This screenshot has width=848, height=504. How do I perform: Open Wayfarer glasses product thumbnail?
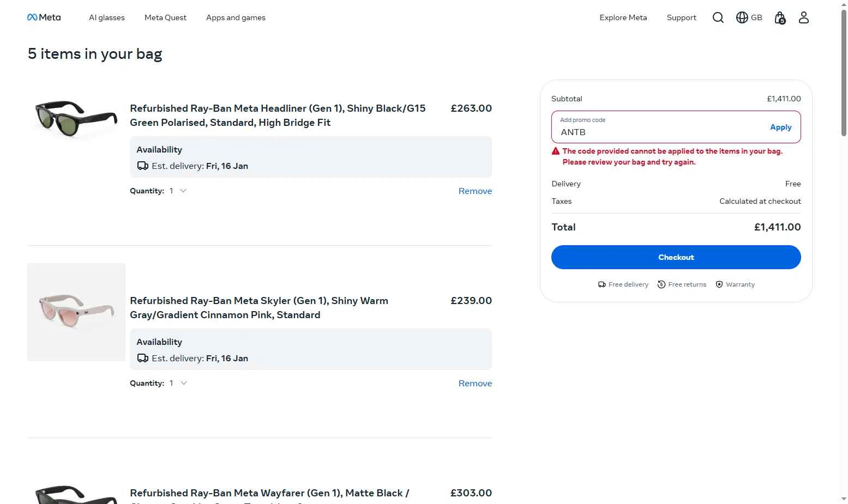point(76,494)
